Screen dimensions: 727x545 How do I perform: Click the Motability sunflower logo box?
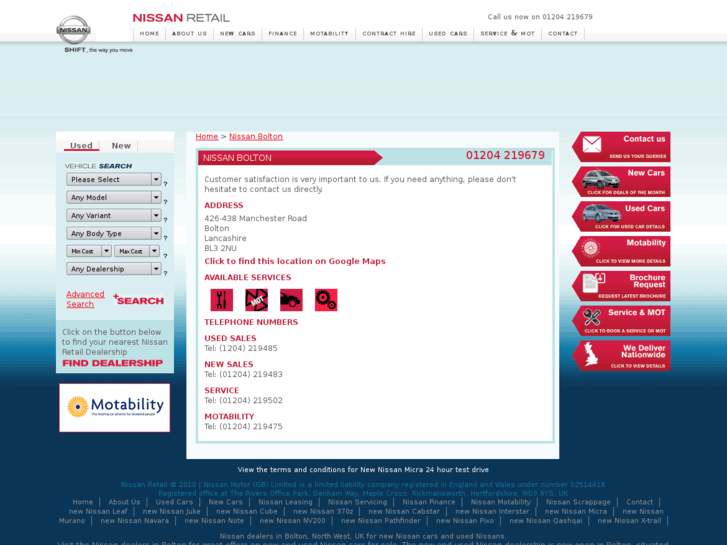tap(115, 408)
